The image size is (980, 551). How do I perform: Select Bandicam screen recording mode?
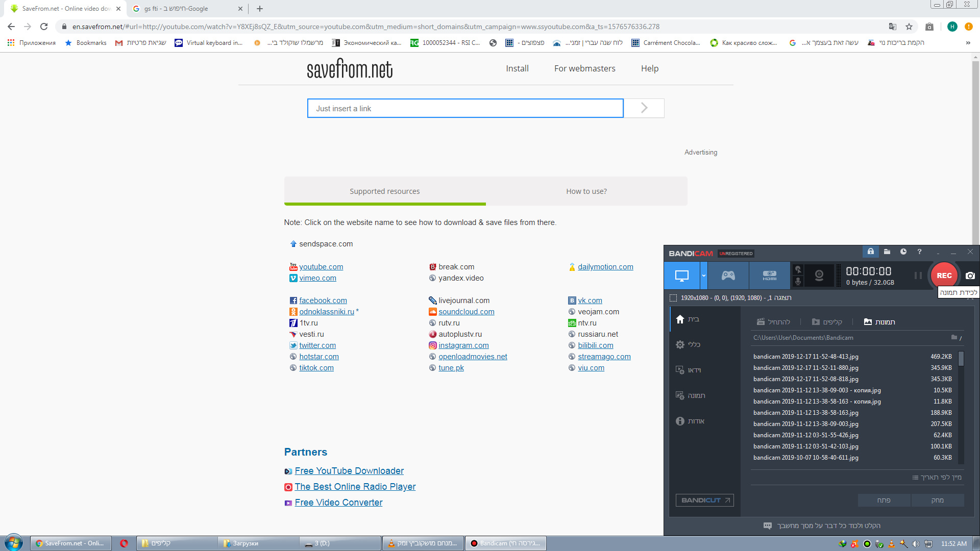coord(681,276)
